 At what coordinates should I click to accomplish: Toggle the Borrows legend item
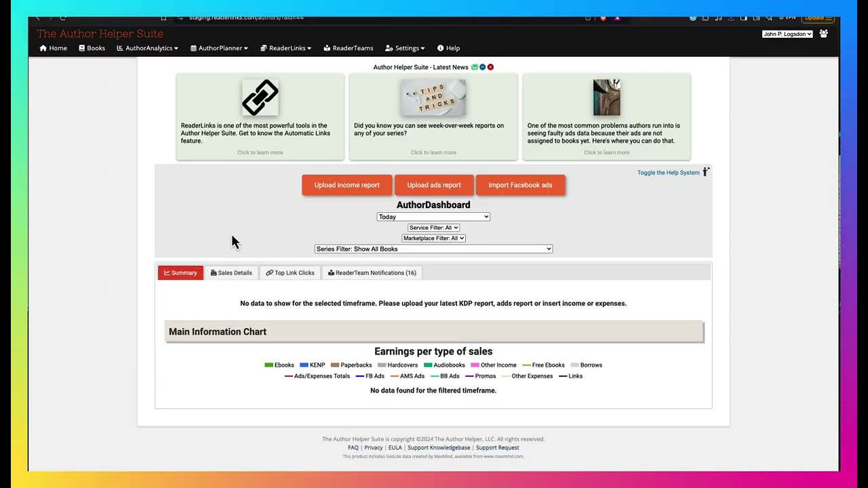coord(587,365)
